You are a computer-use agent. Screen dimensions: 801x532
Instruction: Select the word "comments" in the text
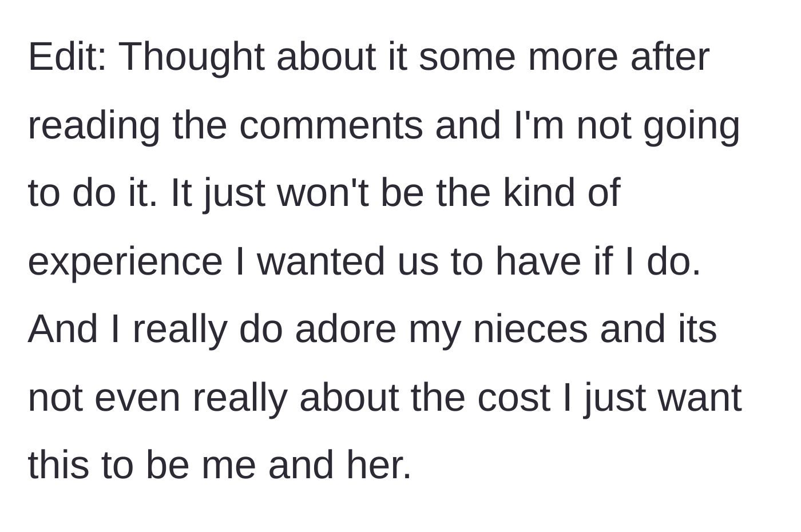[x=331, y=125]
